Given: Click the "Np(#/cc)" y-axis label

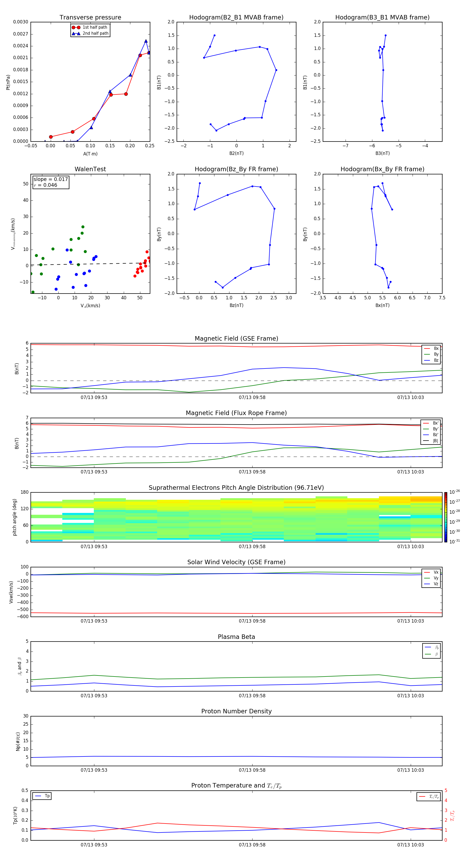Looking at the screenshot, I should click(x=18, y=741).
